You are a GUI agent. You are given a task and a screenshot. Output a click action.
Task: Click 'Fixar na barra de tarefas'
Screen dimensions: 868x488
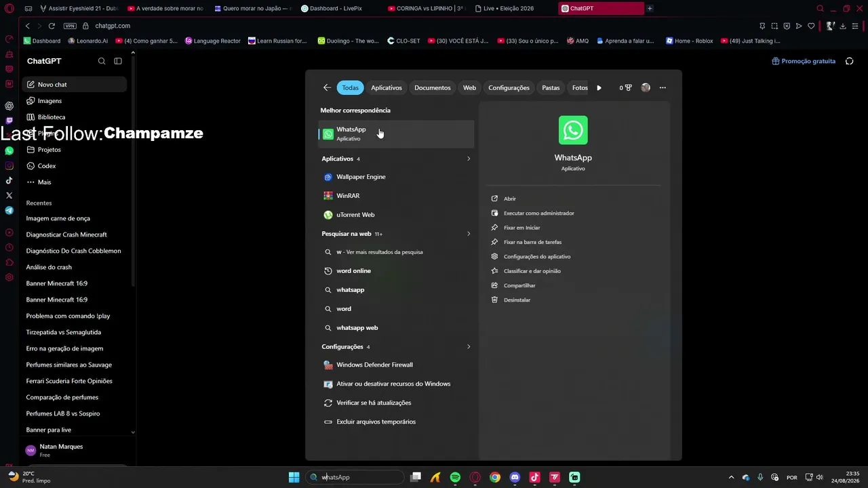pos(532,242)
